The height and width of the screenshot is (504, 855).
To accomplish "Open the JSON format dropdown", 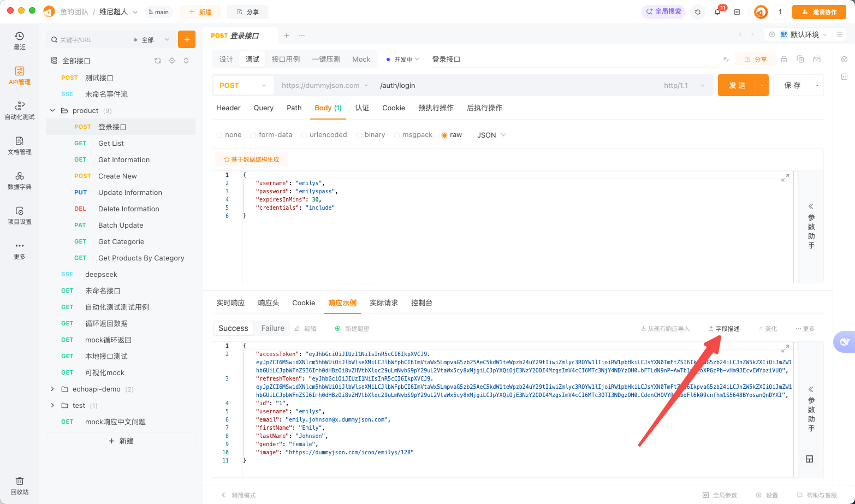I will tap(491, 135).
